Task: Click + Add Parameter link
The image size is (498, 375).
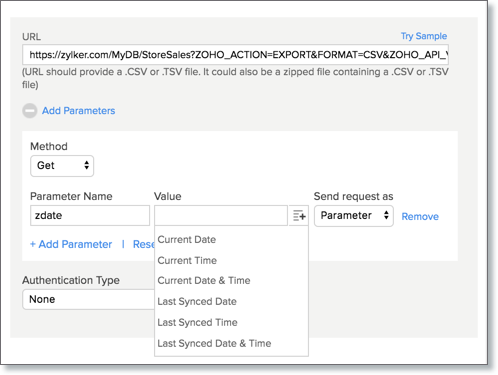Action: [71, 244]
